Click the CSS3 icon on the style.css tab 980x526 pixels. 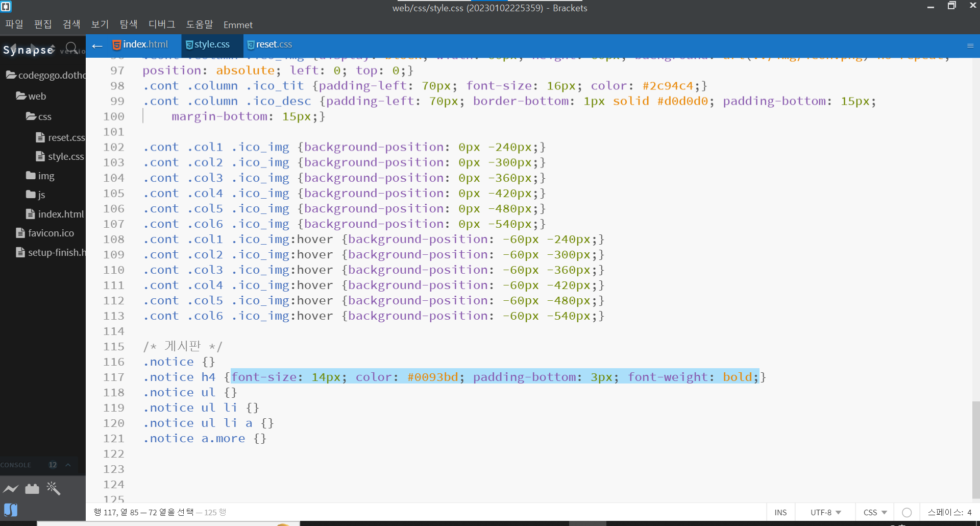(189, 45)
